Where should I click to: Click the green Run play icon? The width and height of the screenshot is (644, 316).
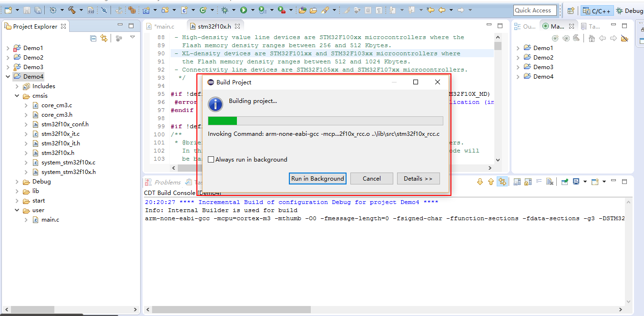(243, 10)
